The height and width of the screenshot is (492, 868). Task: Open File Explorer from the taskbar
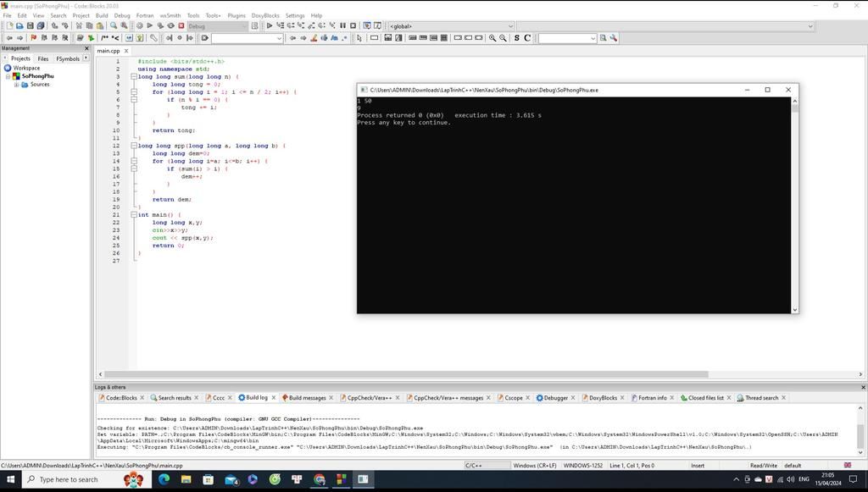(x=186, y=480)
